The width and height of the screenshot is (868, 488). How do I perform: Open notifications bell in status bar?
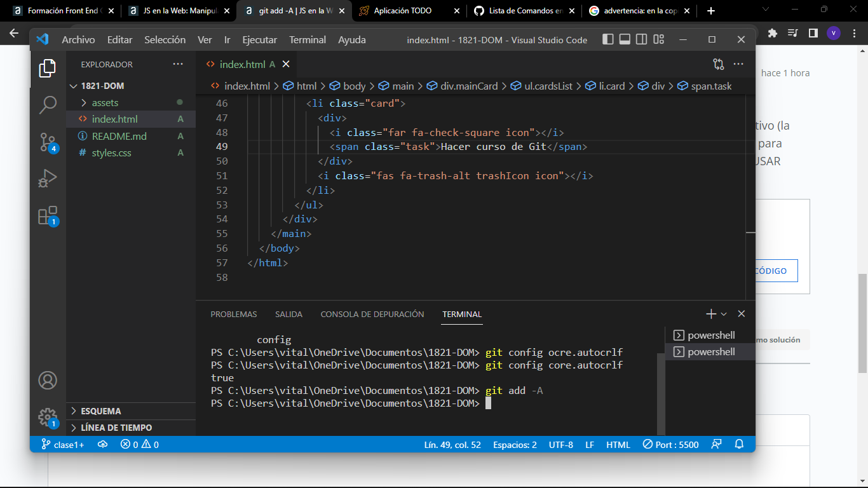(739, 445)
